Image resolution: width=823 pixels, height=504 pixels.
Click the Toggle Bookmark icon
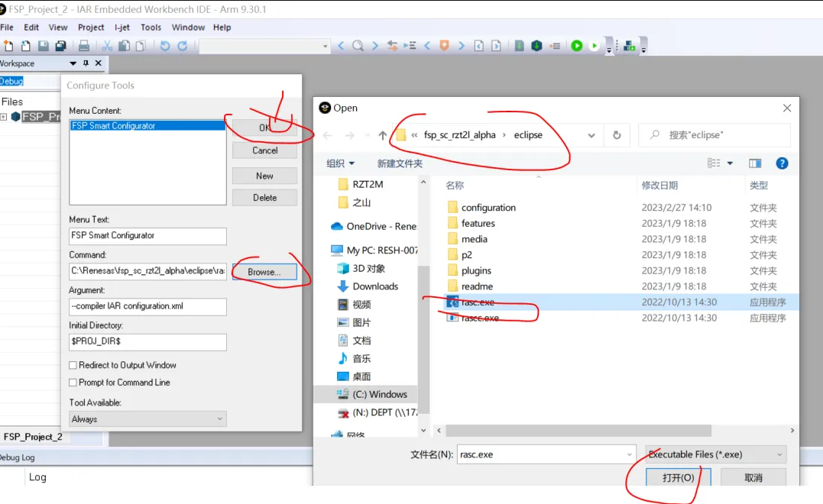tap(444, 46)
